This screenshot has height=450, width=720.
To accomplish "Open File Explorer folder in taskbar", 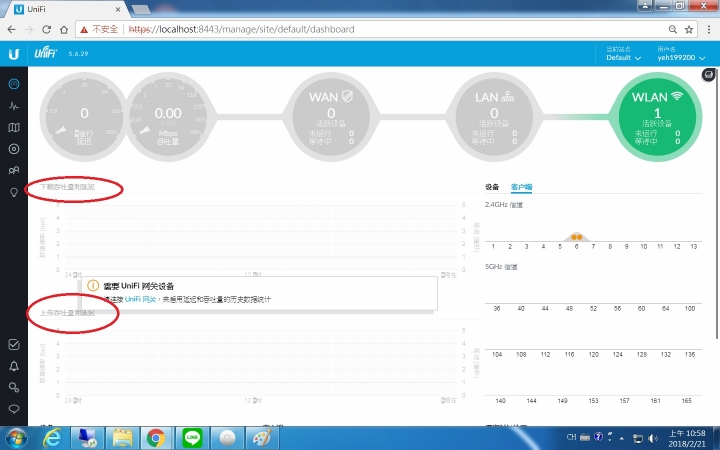I will 122,438.
